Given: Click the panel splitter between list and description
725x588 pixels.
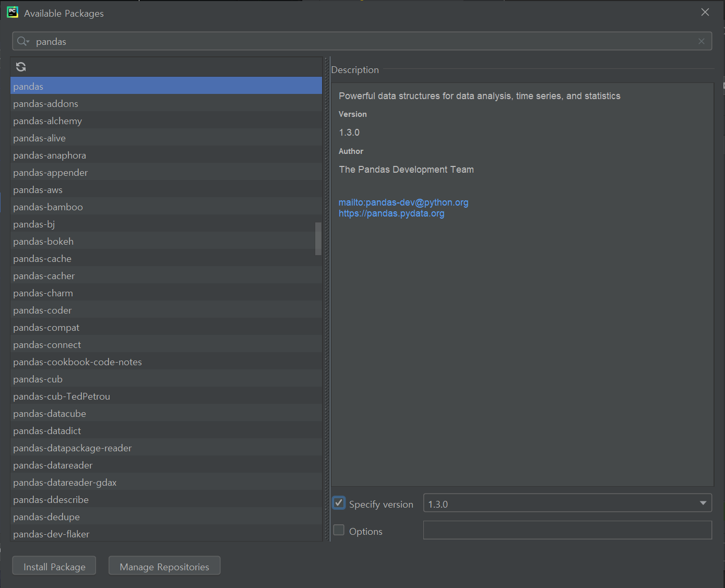Looking at the screenshot, I should click(327, 299).
